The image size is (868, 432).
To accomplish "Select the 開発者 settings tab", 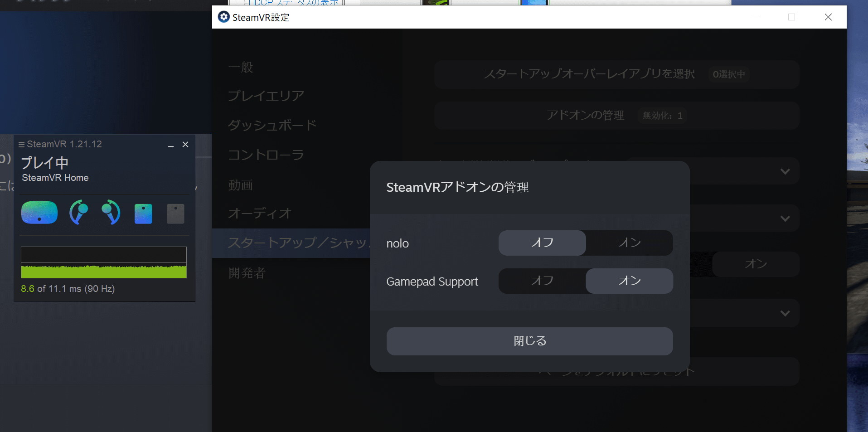I will [x=247, y=273].
